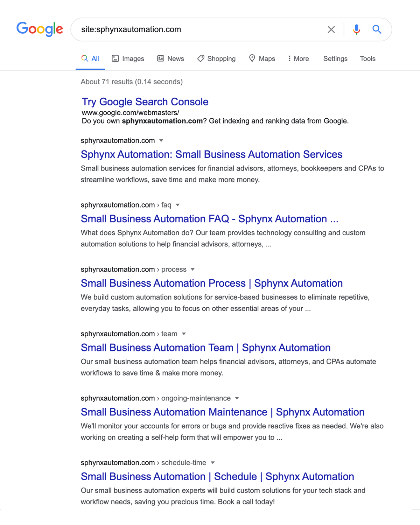Click the Images tab camera icon
This screenshot has height=525, width=420.
point(116,58)
